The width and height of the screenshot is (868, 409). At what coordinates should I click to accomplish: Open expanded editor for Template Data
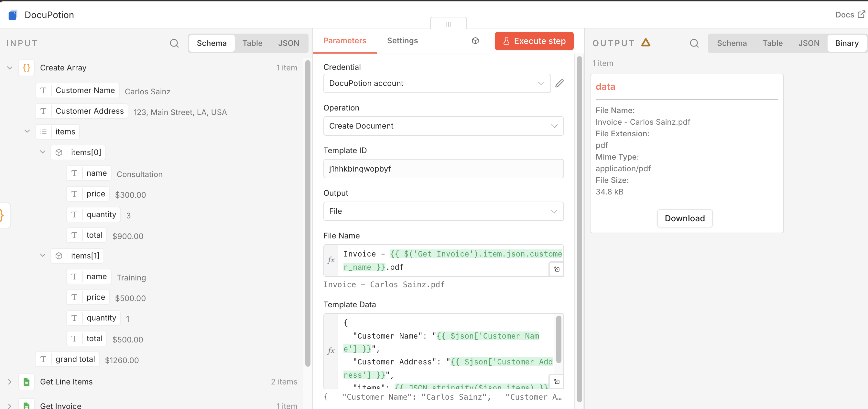tap(557, 382)
